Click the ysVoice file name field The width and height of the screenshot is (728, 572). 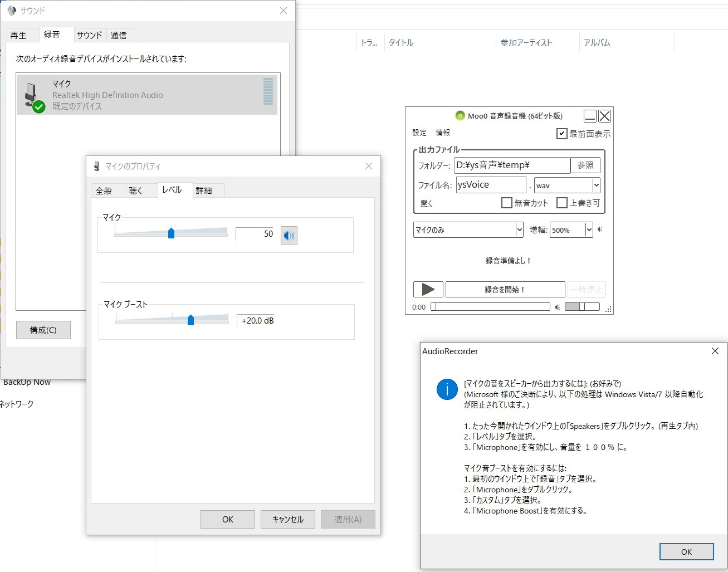pyautogui.click(x=491, y=185)
